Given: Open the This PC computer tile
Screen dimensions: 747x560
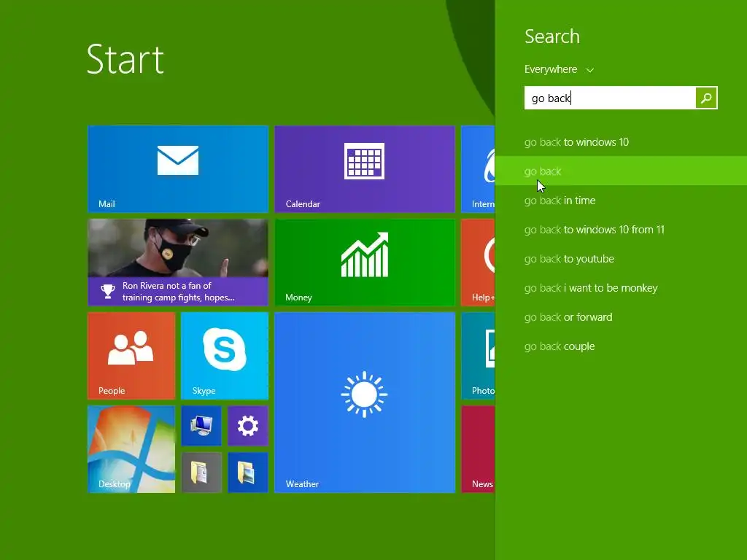Looking at the screenshot, I should [x=201, y=425].
